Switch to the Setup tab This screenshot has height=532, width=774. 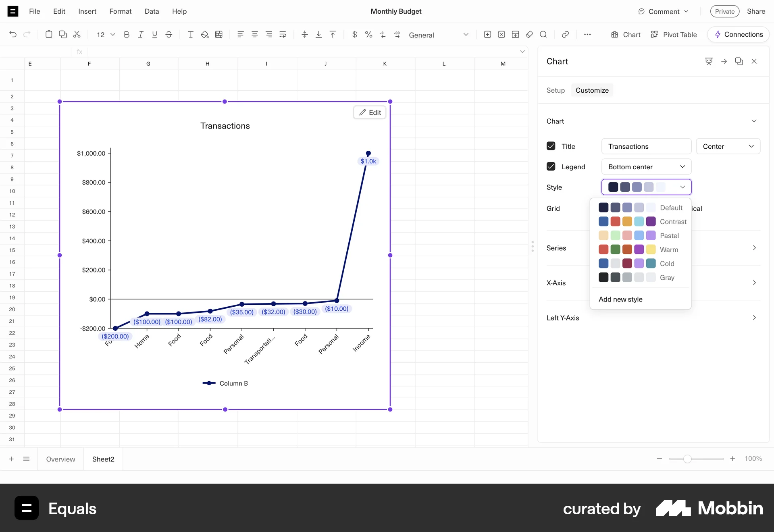click(555, 90)
